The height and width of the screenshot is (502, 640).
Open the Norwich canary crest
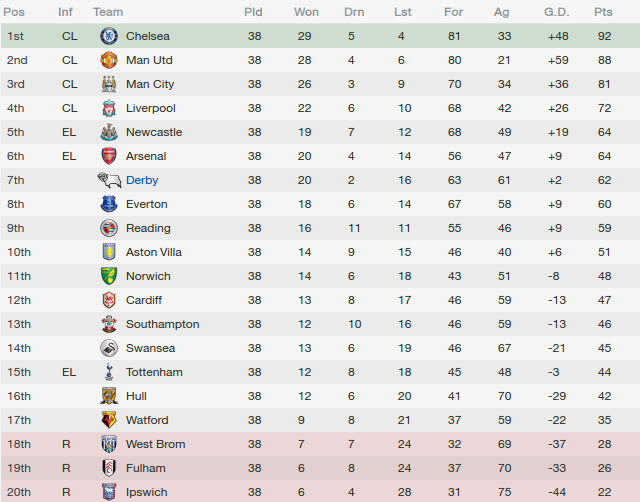tap(109, 276)
